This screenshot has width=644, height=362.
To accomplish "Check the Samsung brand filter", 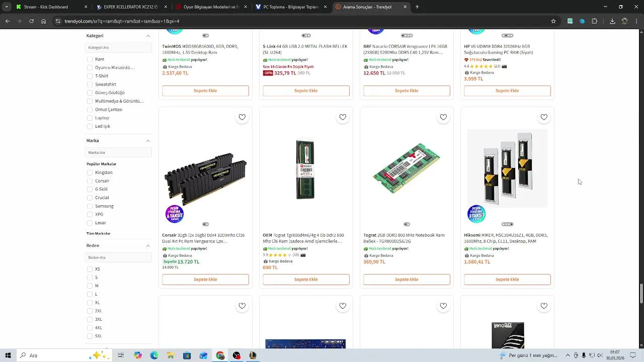I will point(90,206).
